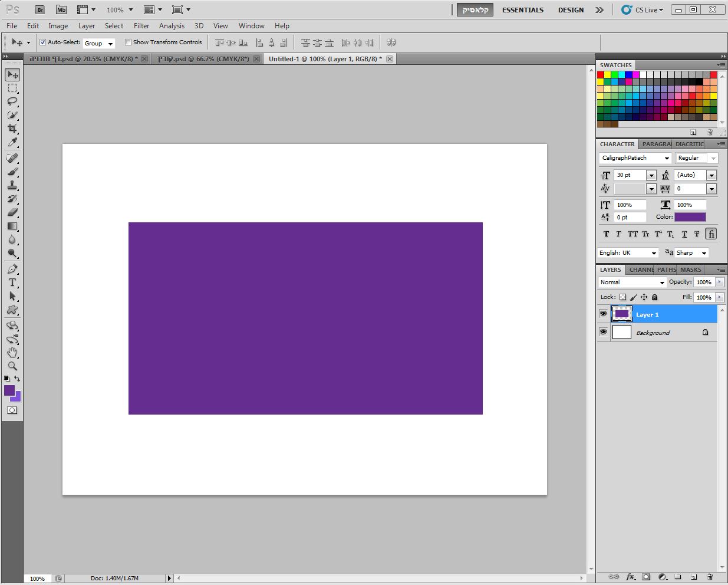728x585 pixels.
Task: Switch to the ESSENTIALS workspace
Action: point(523,10)
